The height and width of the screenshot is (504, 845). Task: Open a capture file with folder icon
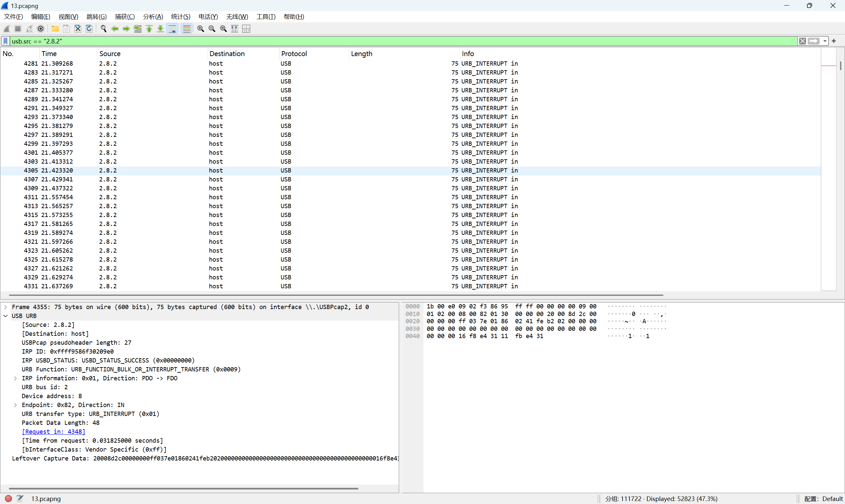(55, 29)
